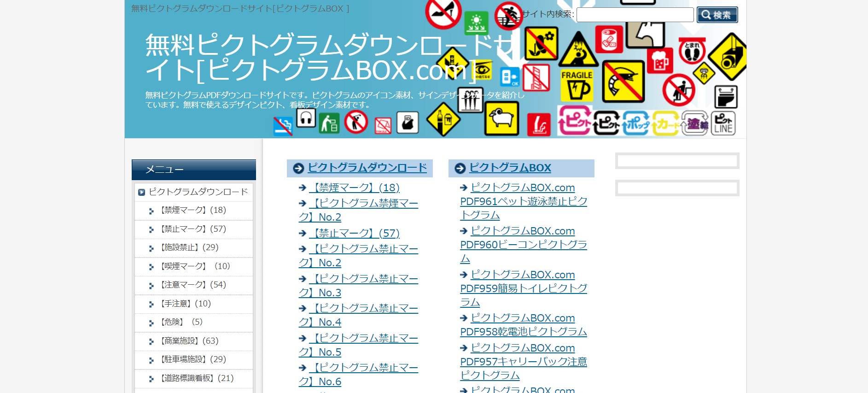Select 【注意マーク】(54) sidebar item
Viewport: 868px width, 393px height.
[194, 285]
